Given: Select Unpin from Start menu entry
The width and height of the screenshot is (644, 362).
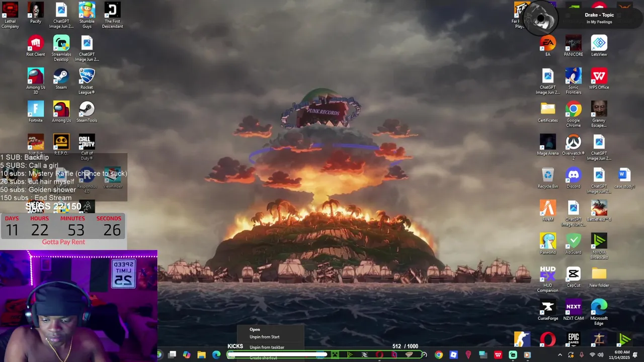Looking at the screenshot, I should pyautogui.click(x=271, y=337).
